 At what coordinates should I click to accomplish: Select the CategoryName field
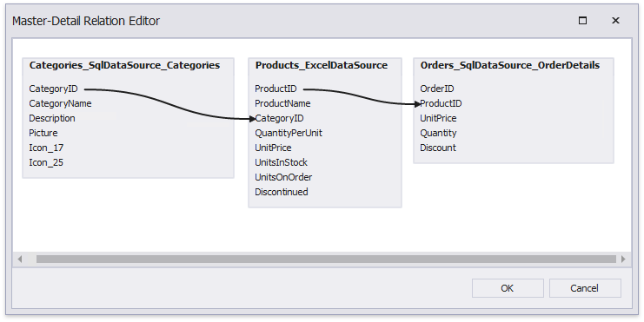pyautogui.click(x=60, y=104)
